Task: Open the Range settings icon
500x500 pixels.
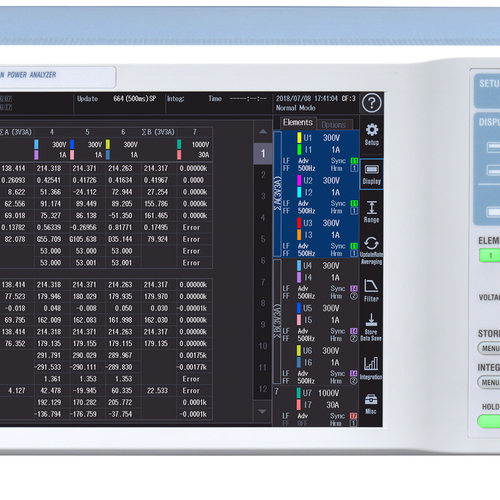Action: click(371, 212)
